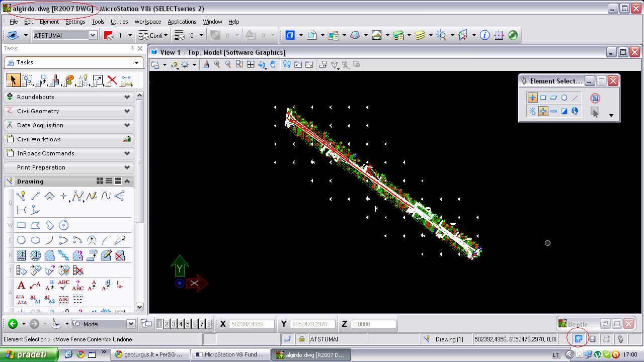
Task: Toggle view number 2 button
Action: pyautogui.click(x=167, y=324)
